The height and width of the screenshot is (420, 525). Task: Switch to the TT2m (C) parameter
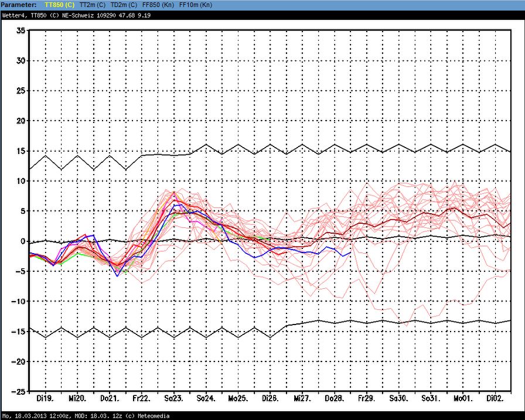click(93, 5)
